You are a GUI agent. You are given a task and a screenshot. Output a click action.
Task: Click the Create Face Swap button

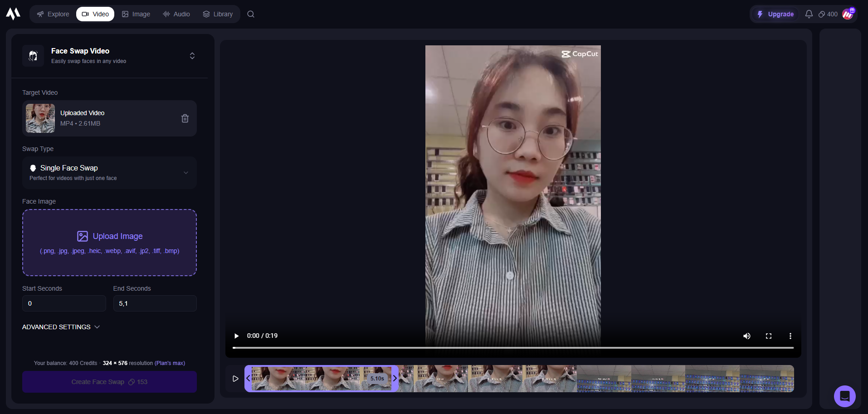point(109,381)
